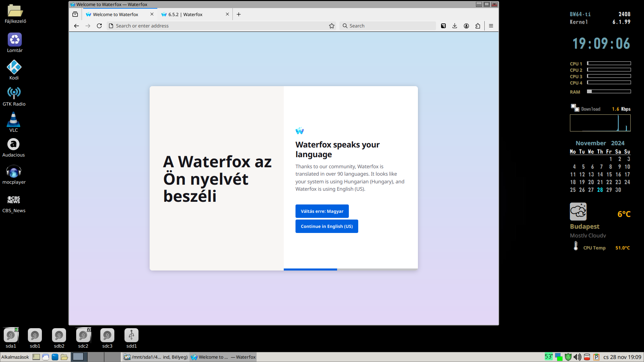Screen dimensions: 644x362
Task: Open the Waterfox downloads panel
Action: click(455, 26)
